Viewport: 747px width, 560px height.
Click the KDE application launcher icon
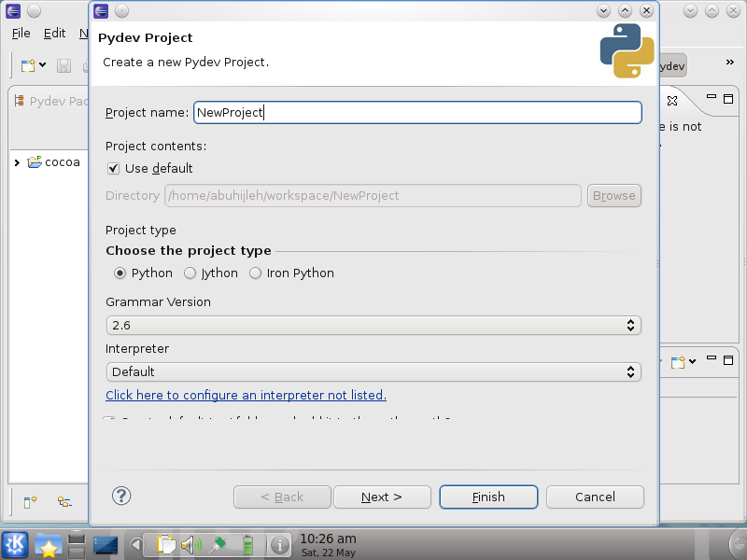click(x=15, y=544)
